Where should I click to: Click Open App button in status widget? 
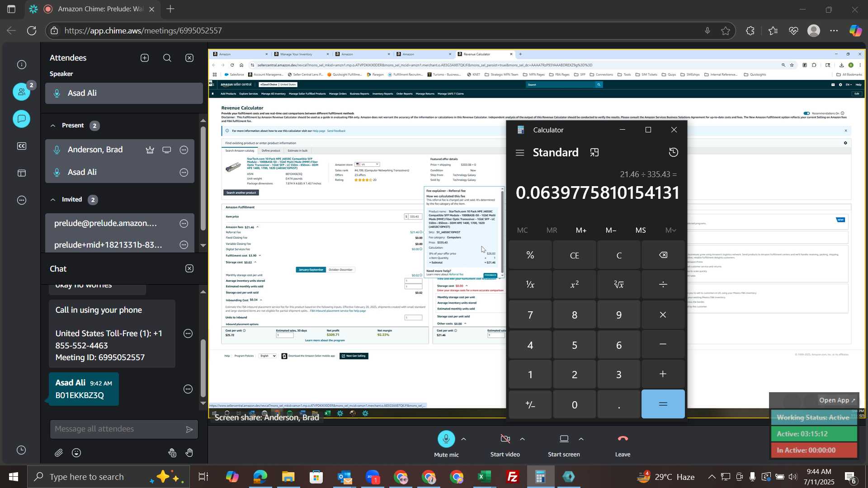point(837,400)
